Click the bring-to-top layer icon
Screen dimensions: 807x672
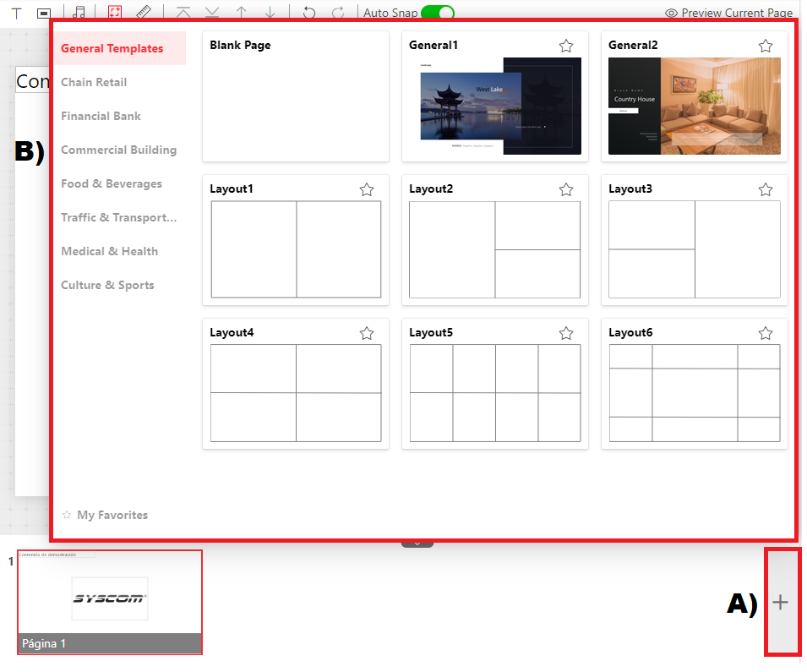point(183,12)
